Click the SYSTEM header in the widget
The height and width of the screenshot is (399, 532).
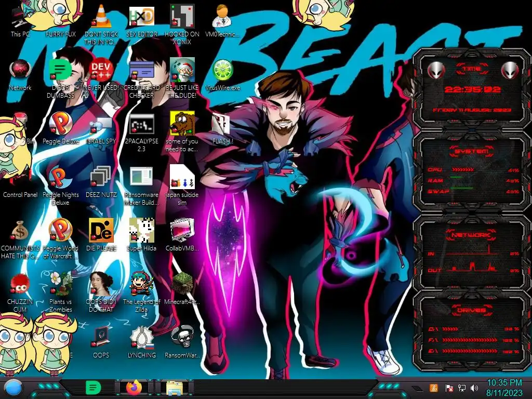tap(472, 151)
